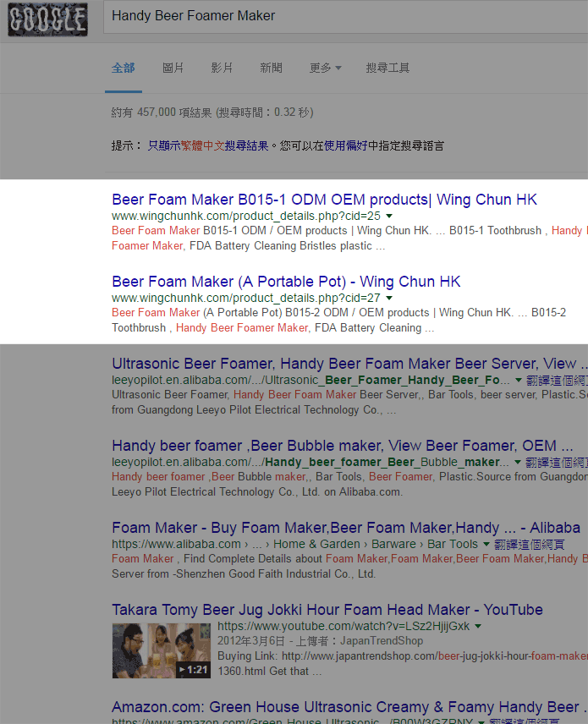Click the https://www.youtube.com/watch?v=LSz2HjijGxk URL text
Image resolution: width=588 pixels, height=724 pixels.
(343, 626)
